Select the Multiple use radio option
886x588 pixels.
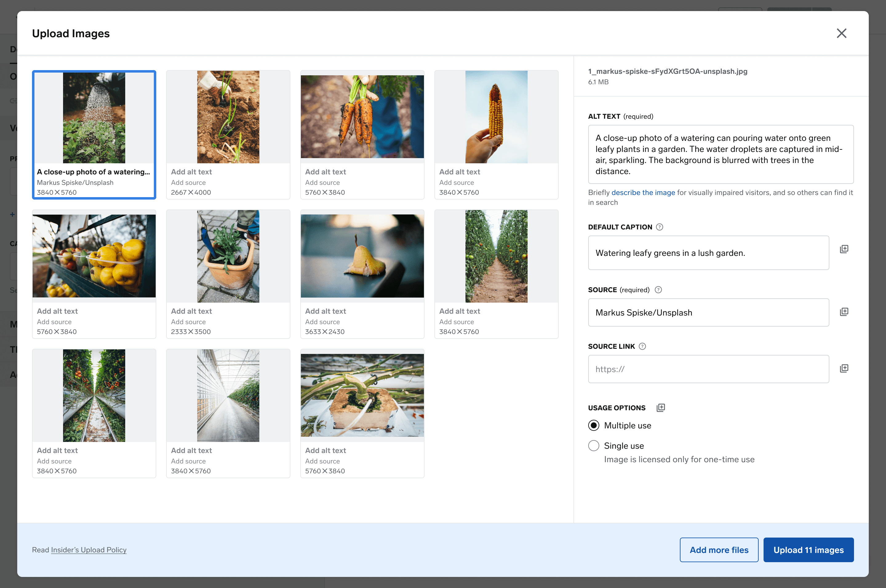pos(594,425)
